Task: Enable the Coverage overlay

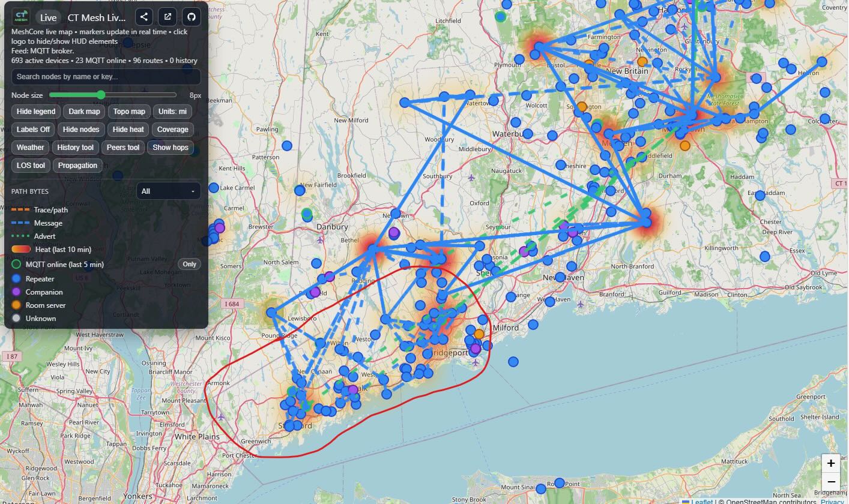Action: 172,130
